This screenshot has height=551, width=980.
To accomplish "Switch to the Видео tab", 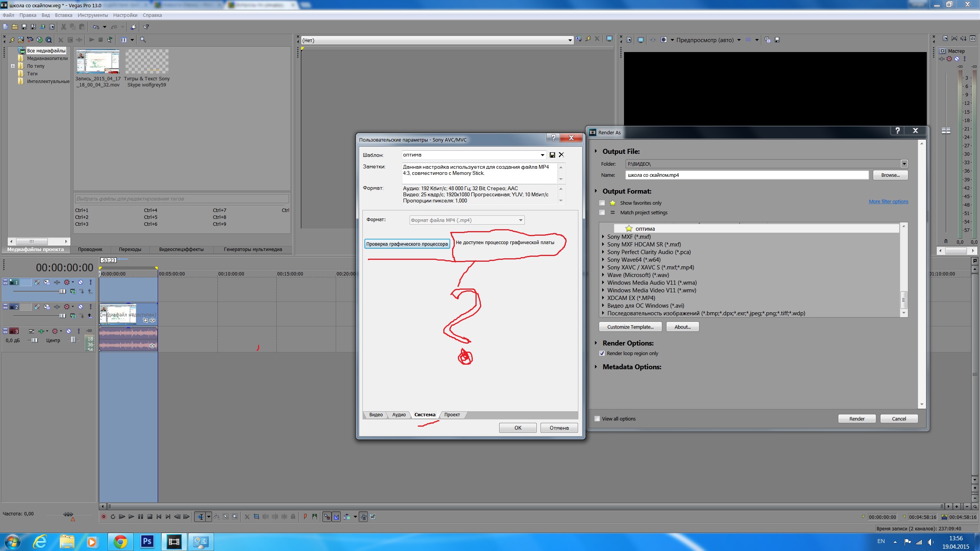I will tap(376, 415).
